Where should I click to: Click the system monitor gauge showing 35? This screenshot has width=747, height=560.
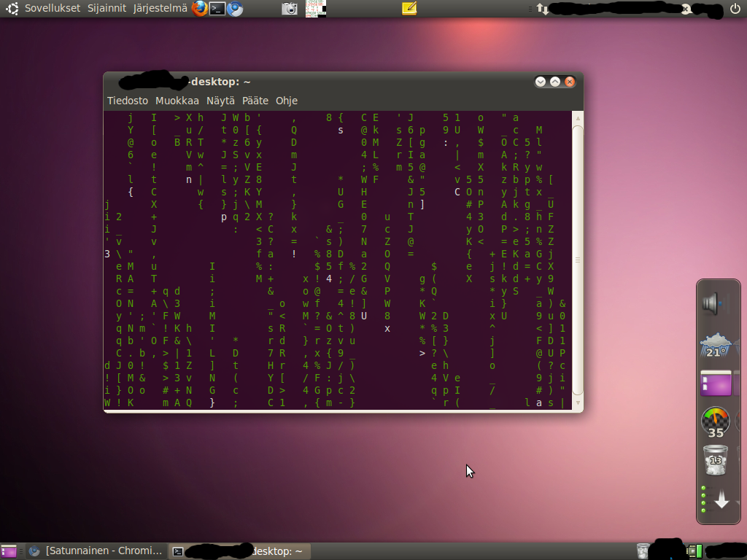715,421
